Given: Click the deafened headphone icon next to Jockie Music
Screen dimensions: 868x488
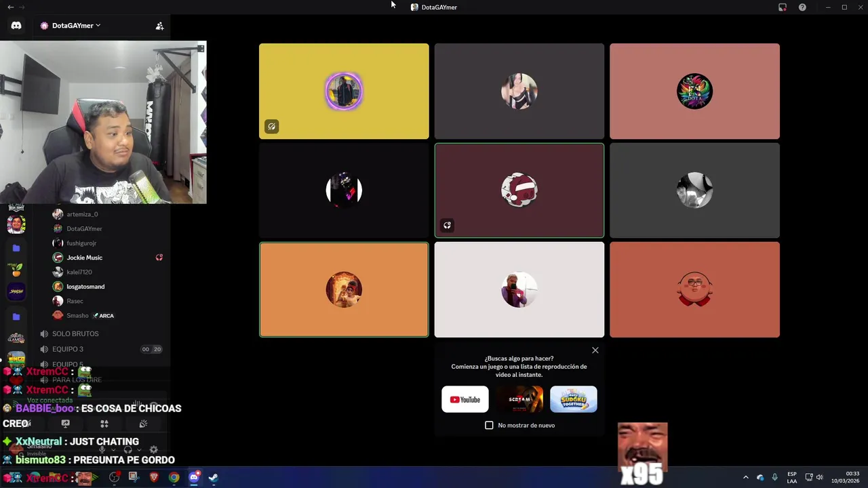Looking at the screenshot, I should [x=159, y=258].
